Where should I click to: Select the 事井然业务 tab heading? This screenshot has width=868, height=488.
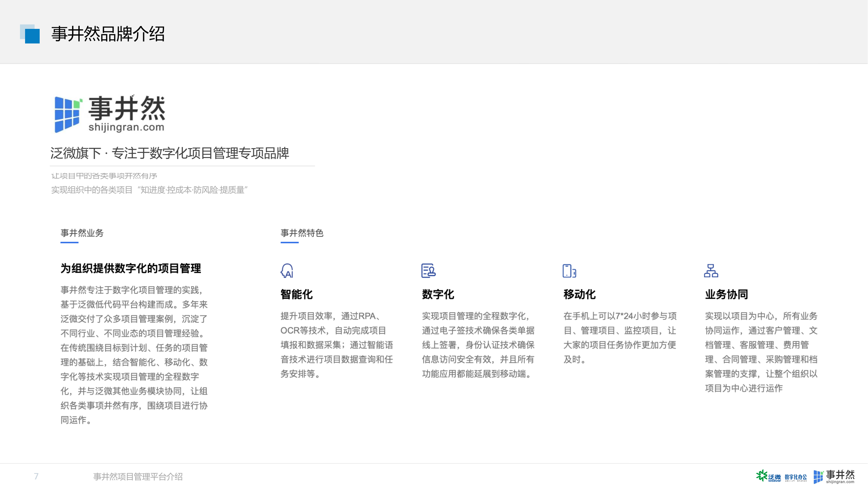(82, 233)
